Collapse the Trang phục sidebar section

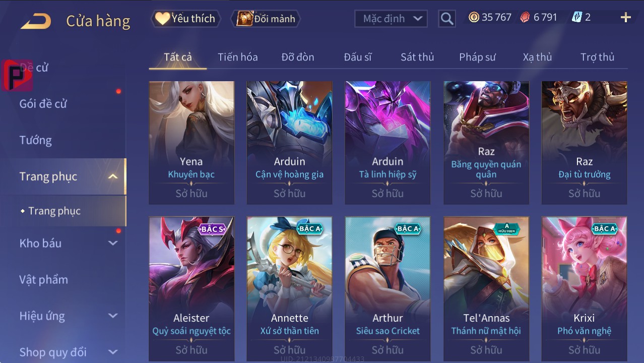pyautogui.click(x=113, y=176)
